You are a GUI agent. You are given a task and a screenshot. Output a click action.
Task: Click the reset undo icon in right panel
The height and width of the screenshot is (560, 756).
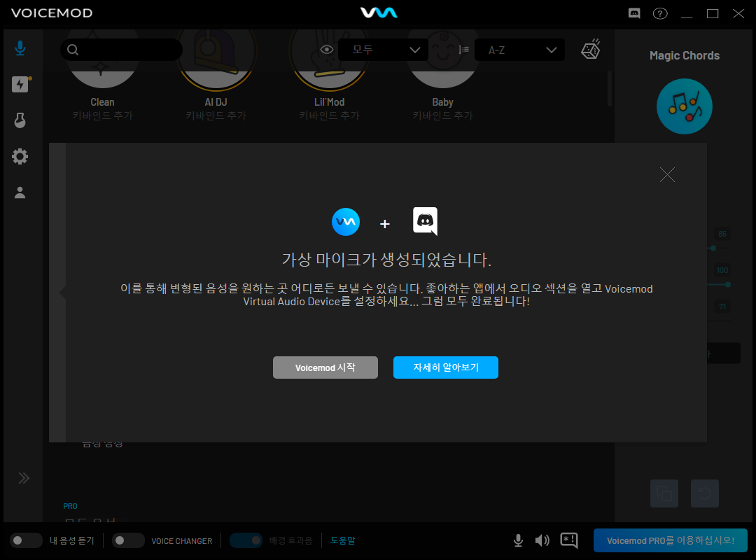click(705, 493)
